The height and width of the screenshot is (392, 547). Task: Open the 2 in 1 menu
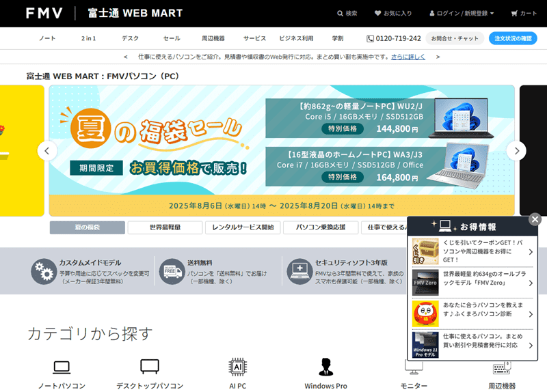pyautogui.click(x=89, y=38)
